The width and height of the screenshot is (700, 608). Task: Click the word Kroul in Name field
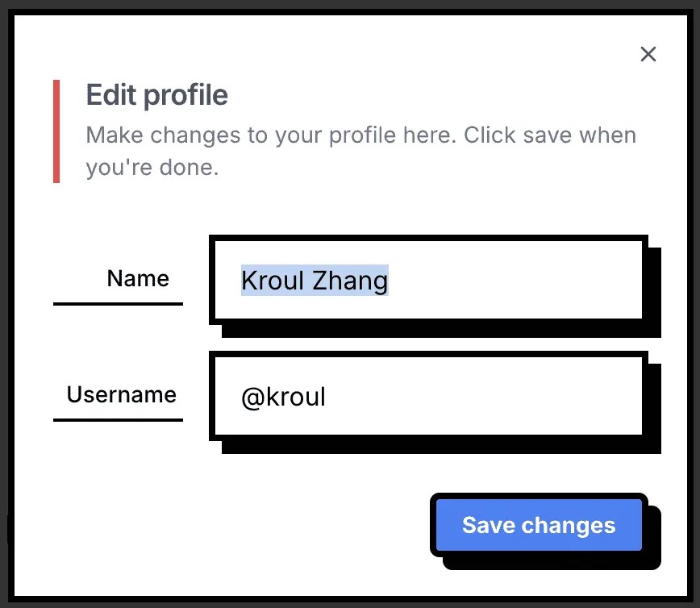(271, 280)
